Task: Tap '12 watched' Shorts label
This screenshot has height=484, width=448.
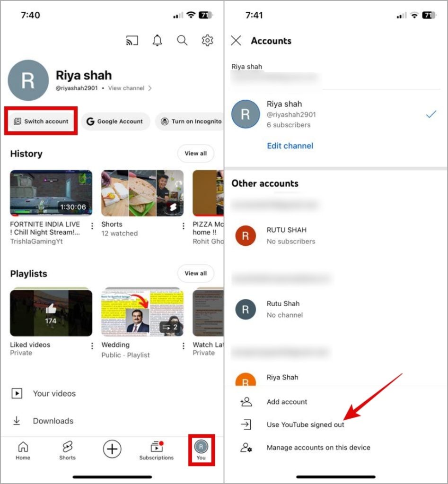Action: coord(119,233)
